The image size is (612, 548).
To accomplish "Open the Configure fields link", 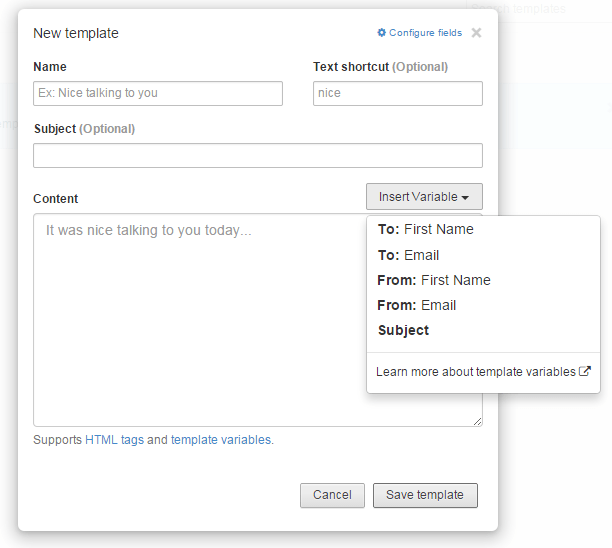I will 425,33.
